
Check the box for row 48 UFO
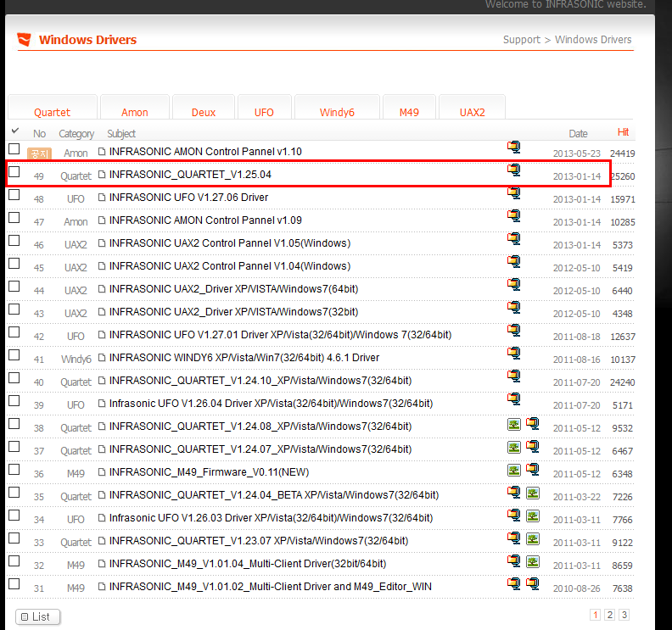[14, 194]
